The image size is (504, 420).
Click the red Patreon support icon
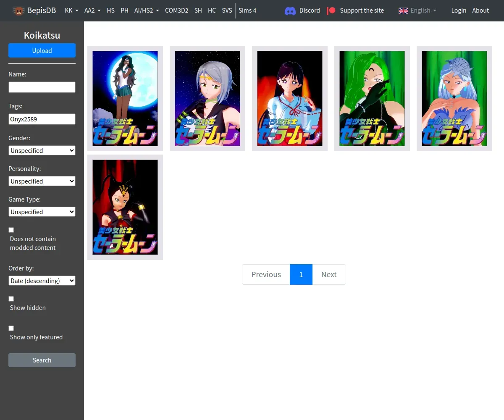pyautogui.click(x=331, y=10)
